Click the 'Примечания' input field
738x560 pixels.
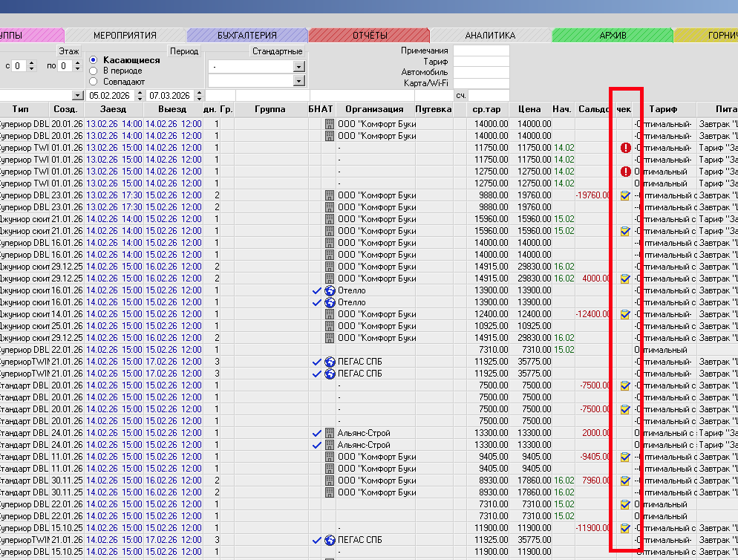[x=481, y=51]
